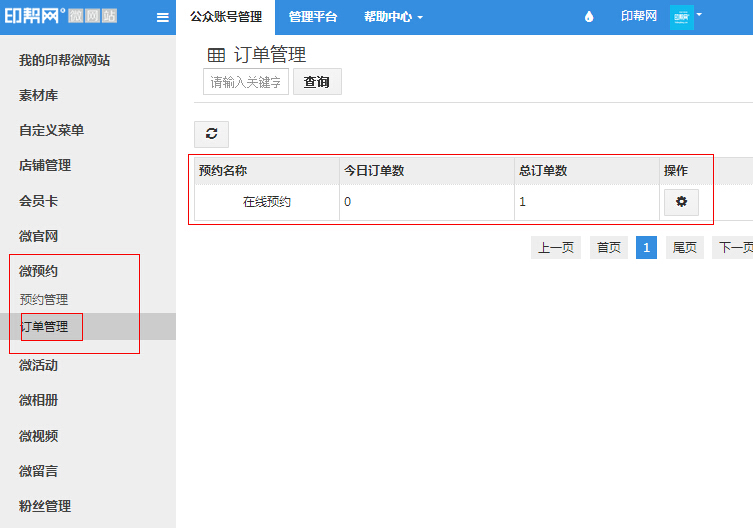Click page number 1

tap(646, 248)
